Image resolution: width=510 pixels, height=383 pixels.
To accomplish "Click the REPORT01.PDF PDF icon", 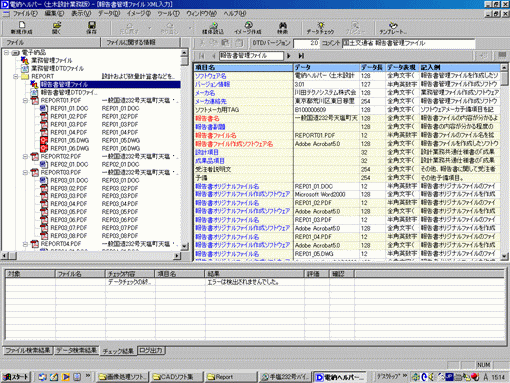I will point(35,100).
